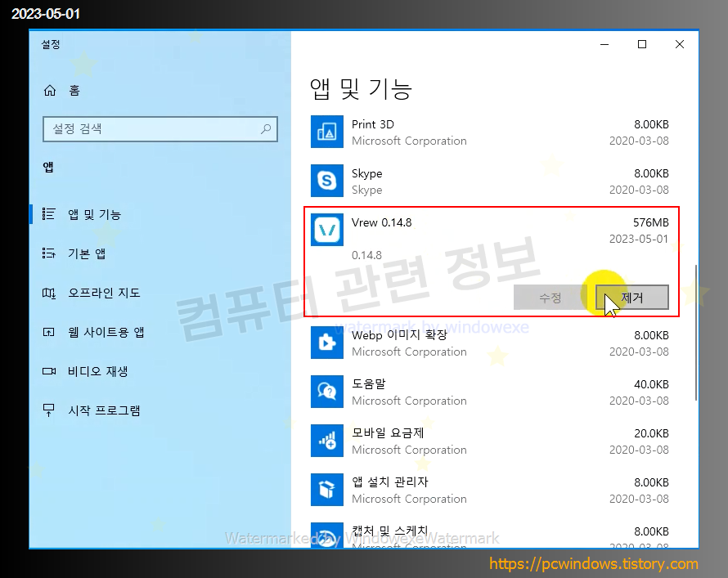The width and height of the screenshot is (728, 578).
Task: Click the 비디오 재생 camera icon
Action: coord(49,371)
